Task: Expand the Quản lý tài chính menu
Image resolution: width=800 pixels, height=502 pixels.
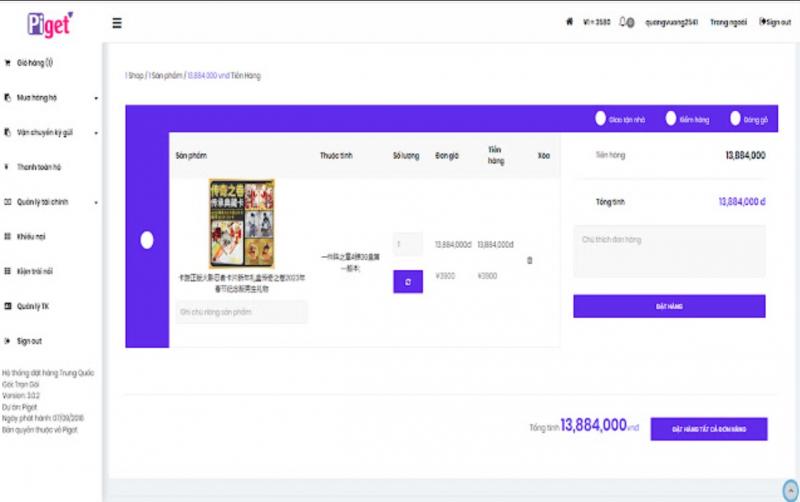Action: [51, 202]
